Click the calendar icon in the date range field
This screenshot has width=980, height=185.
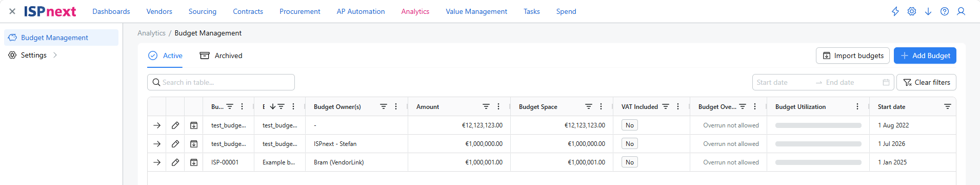[886, 82]
